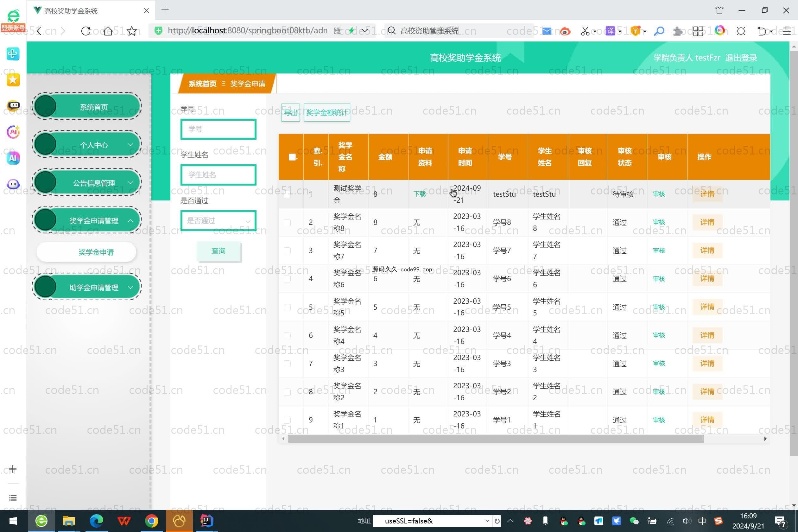Open the translate extension icon
This screenshot has height=532, width=798.
tap(610, 31)
